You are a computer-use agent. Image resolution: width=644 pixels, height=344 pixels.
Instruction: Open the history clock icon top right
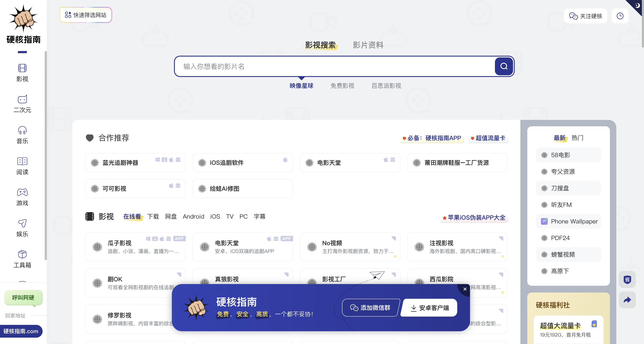[620, 16]
